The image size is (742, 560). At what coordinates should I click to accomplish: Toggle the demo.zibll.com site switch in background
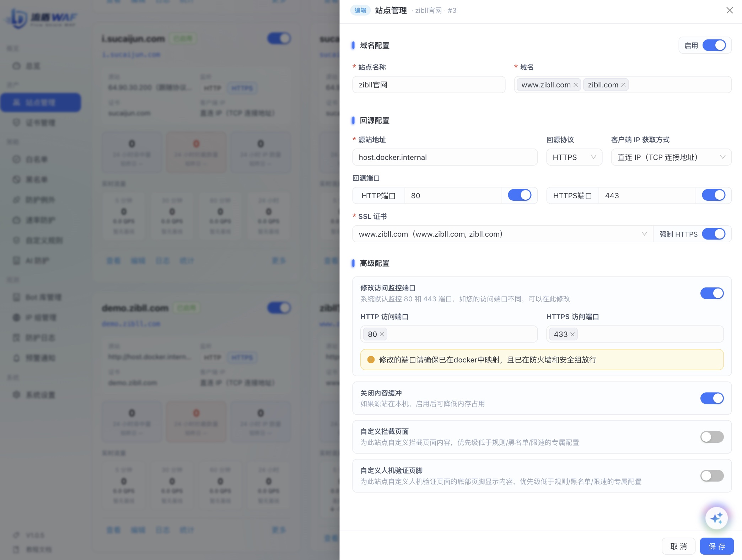point(279,308)
